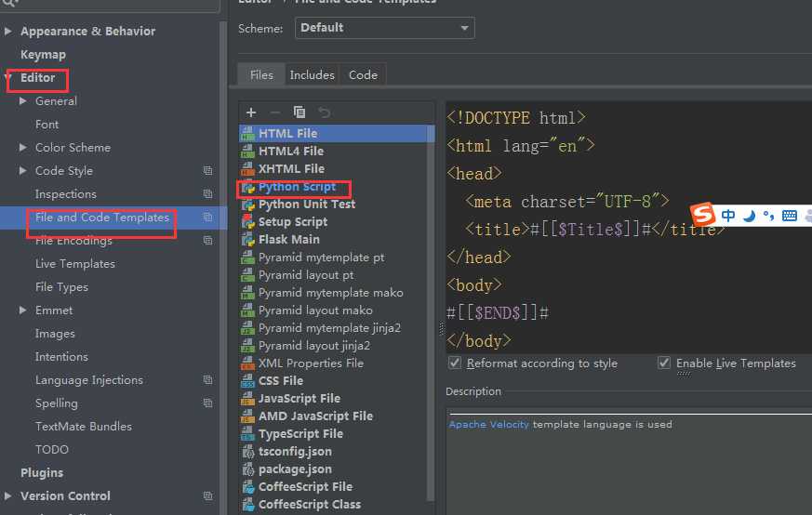Expand the Color Scheme node
The width and height of the screenshot is (812, 515).
(22, 148)
